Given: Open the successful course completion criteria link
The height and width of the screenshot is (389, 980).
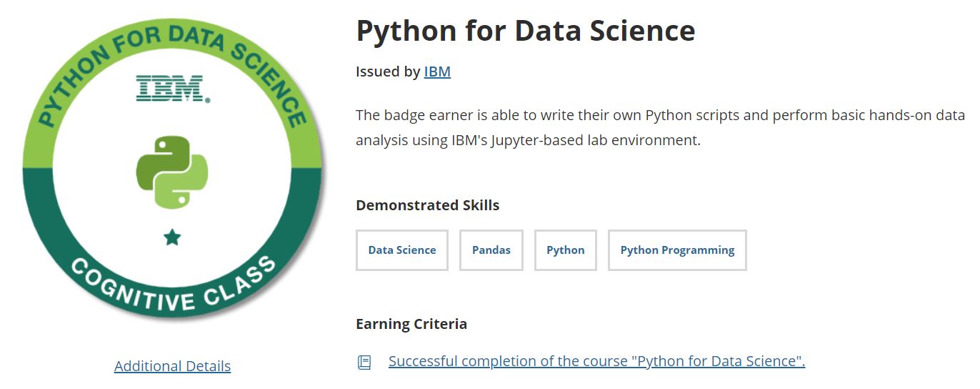Looking at the screenshot, I should [x=596, y=361].
